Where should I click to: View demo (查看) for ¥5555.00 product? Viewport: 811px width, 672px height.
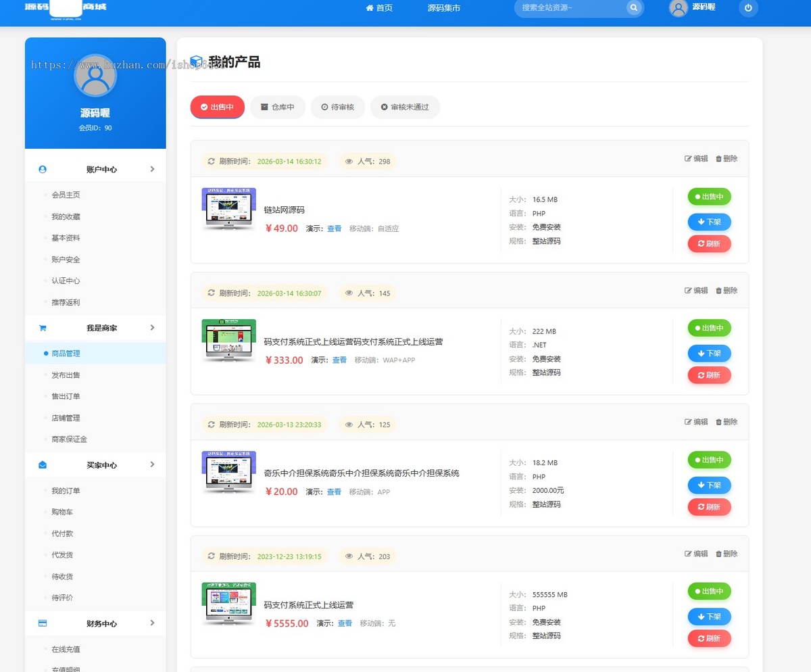pos(345,623)
